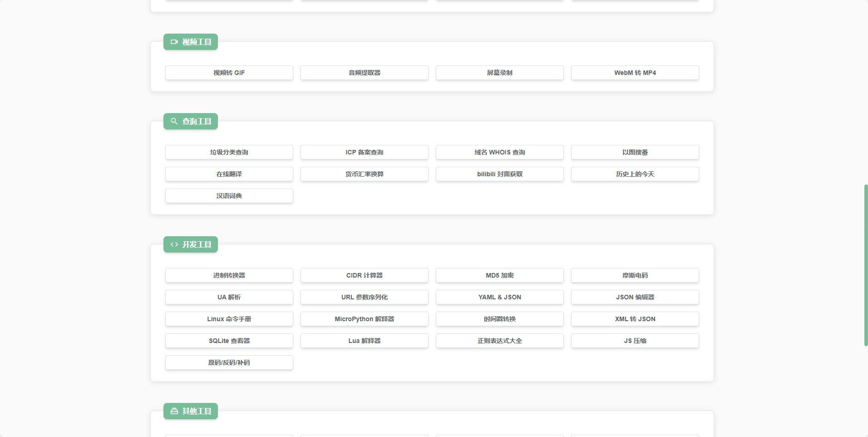The image size is (868, 437).
Task: Choose the 货币汇率换算 currency converter
Action: coord(364,174)
